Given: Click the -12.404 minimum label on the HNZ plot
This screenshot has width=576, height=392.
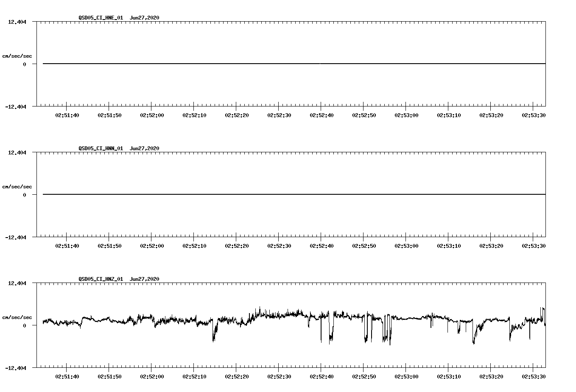Looking at the screenshot, I should 16,368.
